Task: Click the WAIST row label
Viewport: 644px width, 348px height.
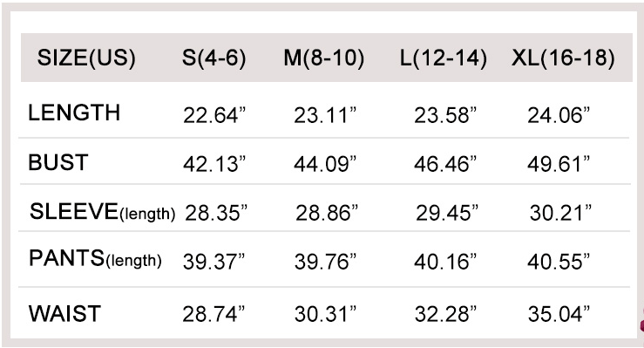Action: [x=64, y=314]
